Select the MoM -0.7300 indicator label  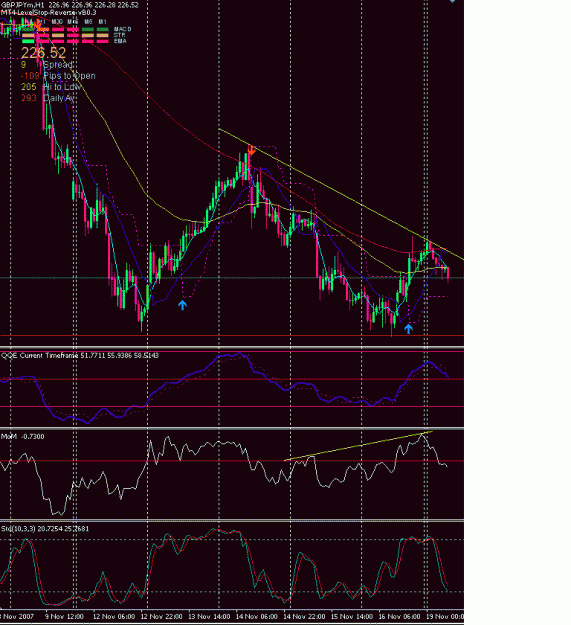pos(23,436)
